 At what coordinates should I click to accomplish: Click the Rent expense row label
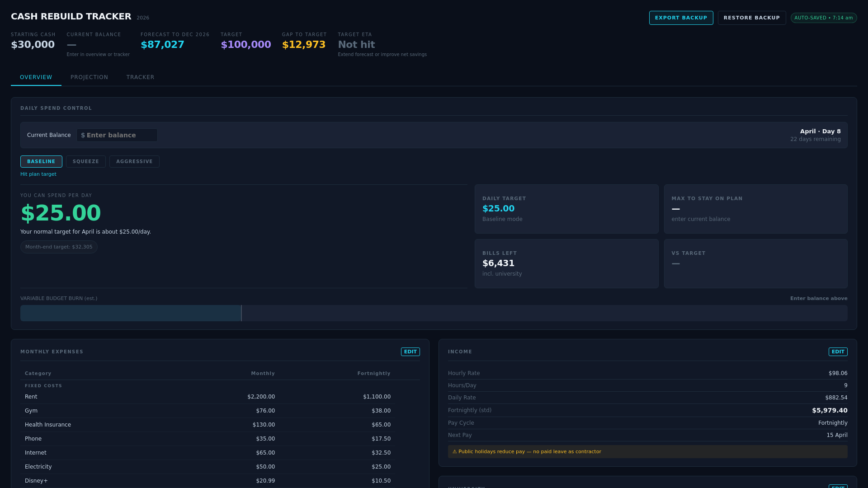pyautogui.click(x=31, y=397)
